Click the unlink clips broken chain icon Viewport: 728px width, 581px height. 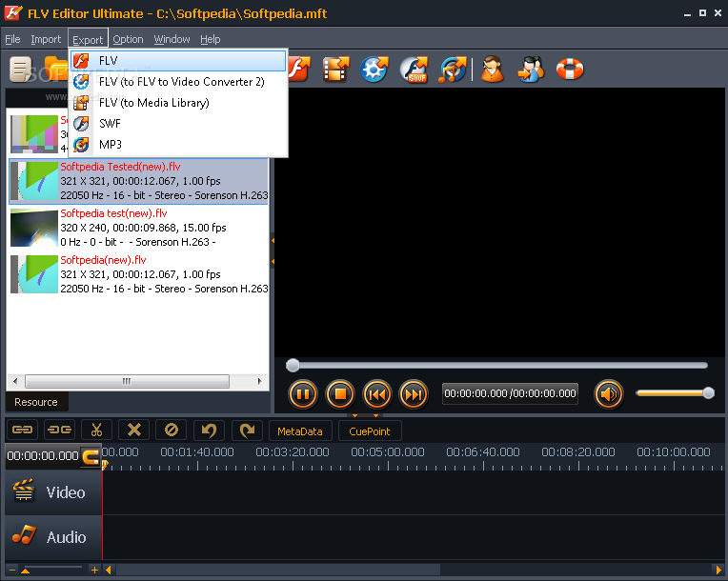[59, 430]
